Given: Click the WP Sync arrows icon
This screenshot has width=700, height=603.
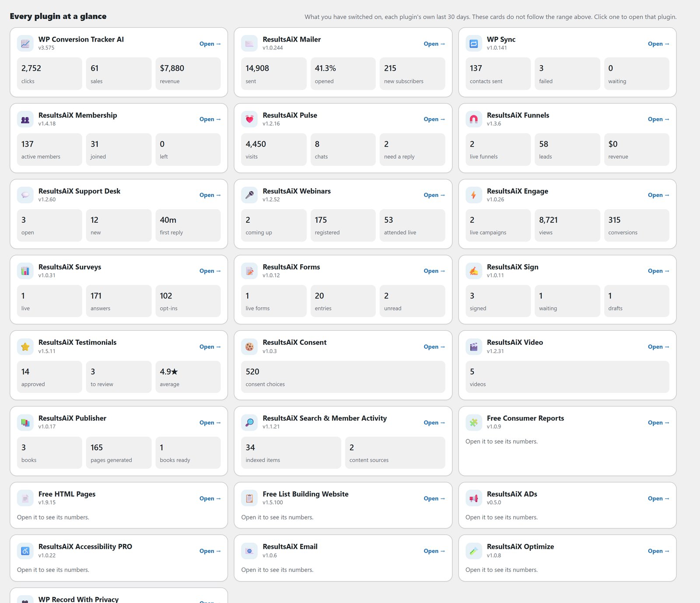Looking at the screenshot, I should click(x=474, y=43).
